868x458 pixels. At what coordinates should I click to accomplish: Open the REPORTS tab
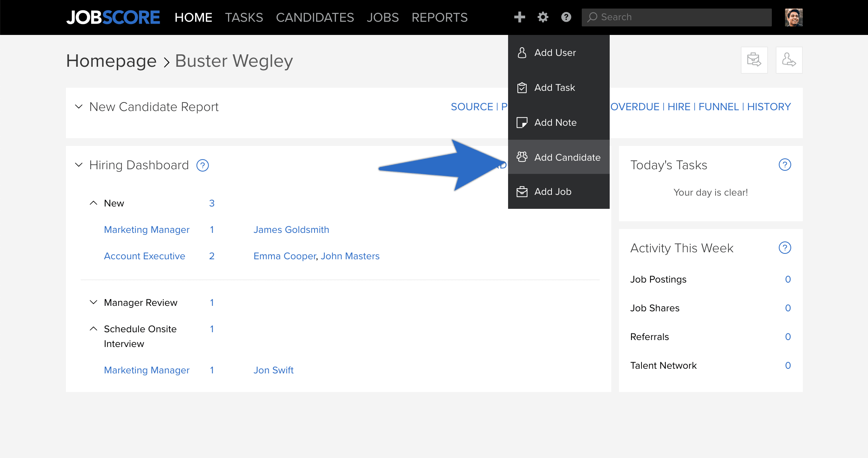click(x=439, y=17)
